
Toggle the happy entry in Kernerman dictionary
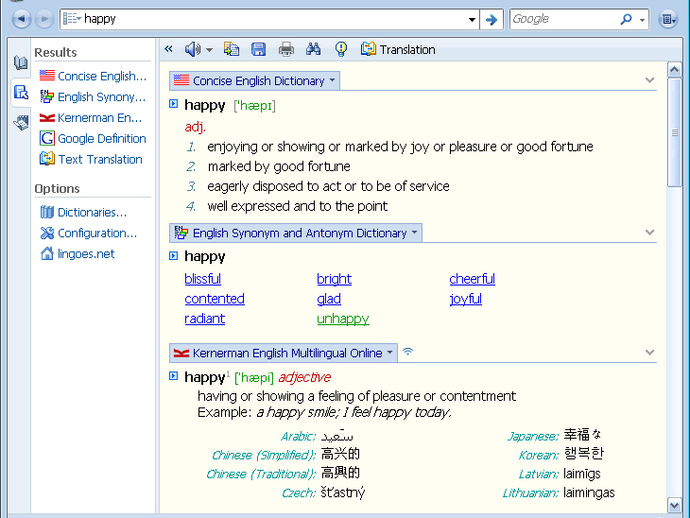pos(174,376)
